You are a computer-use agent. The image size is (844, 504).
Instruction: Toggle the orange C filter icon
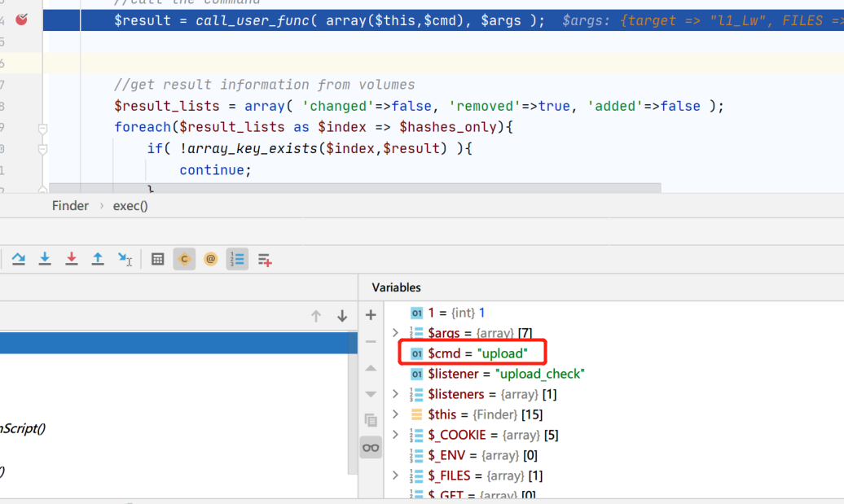(x=184, y=259)
